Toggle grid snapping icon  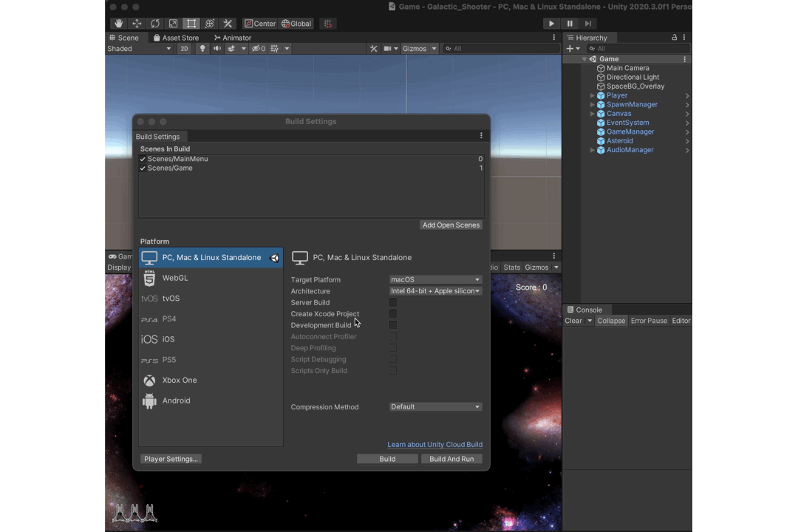click(x=328, y=24)
